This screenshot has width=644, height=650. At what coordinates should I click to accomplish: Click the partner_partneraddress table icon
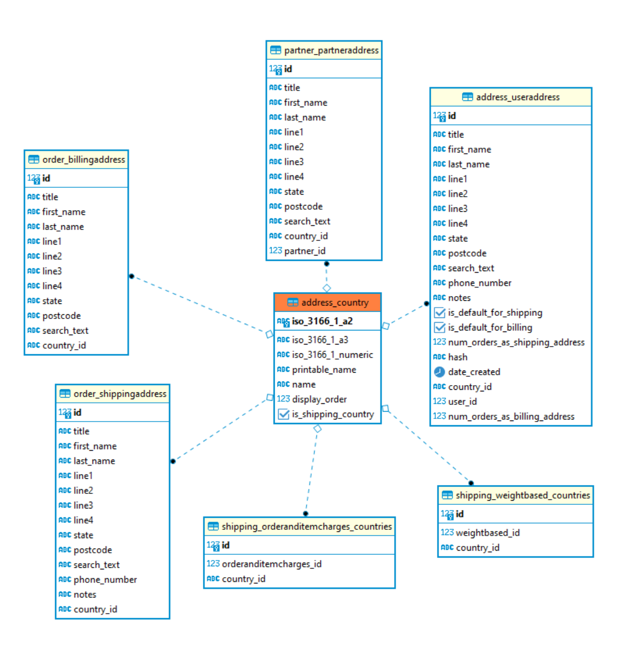click(276, 50)
